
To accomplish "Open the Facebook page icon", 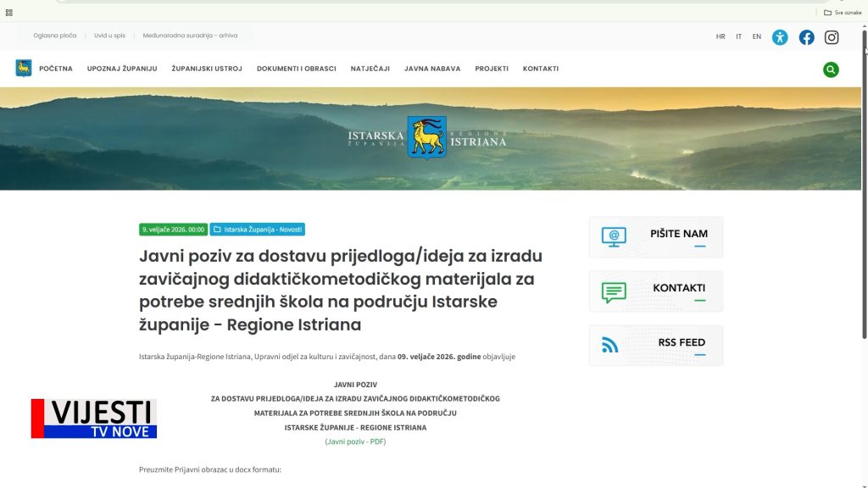I will (x=806, y=37).
